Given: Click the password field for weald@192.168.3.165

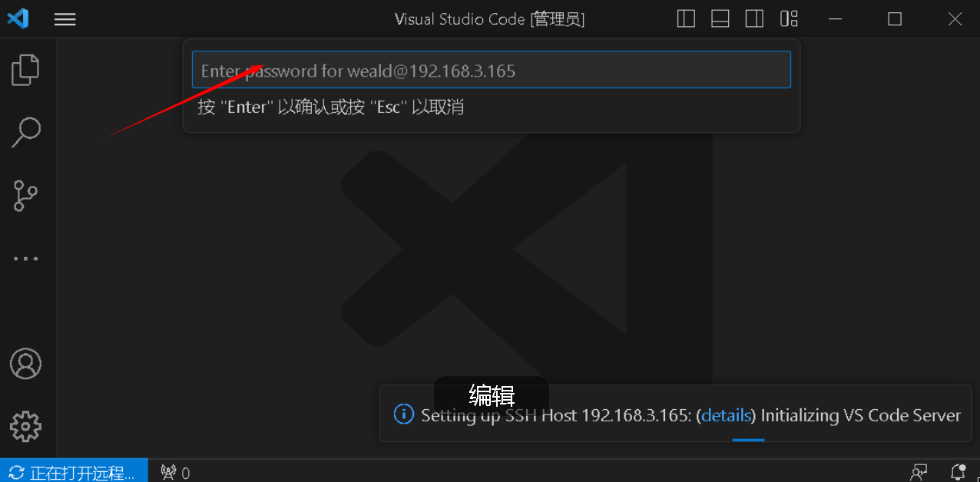Looking at the screenshot, I should pos(491,71).
